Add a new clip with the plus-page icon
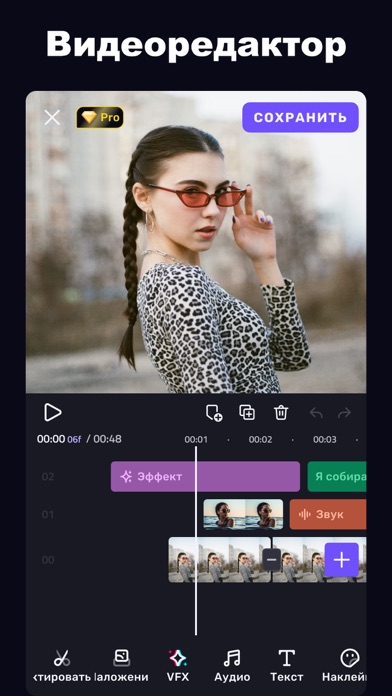Screen dimensions: 392x696 (214, 413)
